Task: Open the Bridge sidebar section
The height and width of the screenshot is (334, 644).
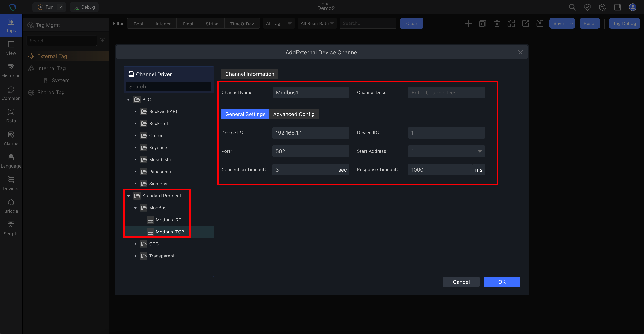Action: click(x=11, y=206)
